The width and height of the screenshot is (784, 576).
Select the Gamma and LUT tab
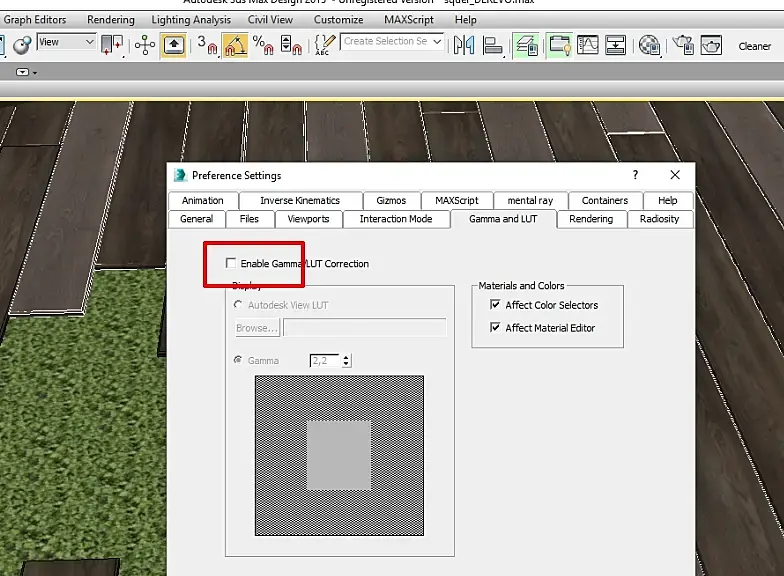point(503,219)
